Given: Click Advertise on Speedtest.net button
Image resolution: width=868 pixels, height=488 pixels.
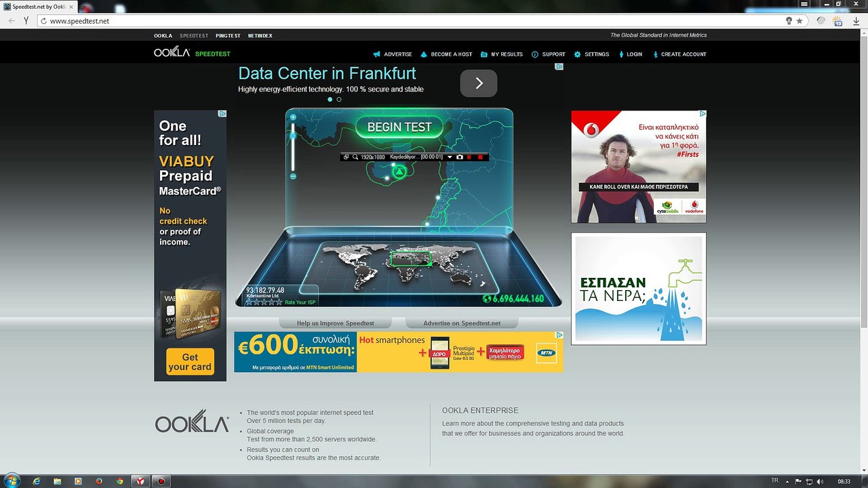Looking at the screenshot, I should (x=462, y=323).
